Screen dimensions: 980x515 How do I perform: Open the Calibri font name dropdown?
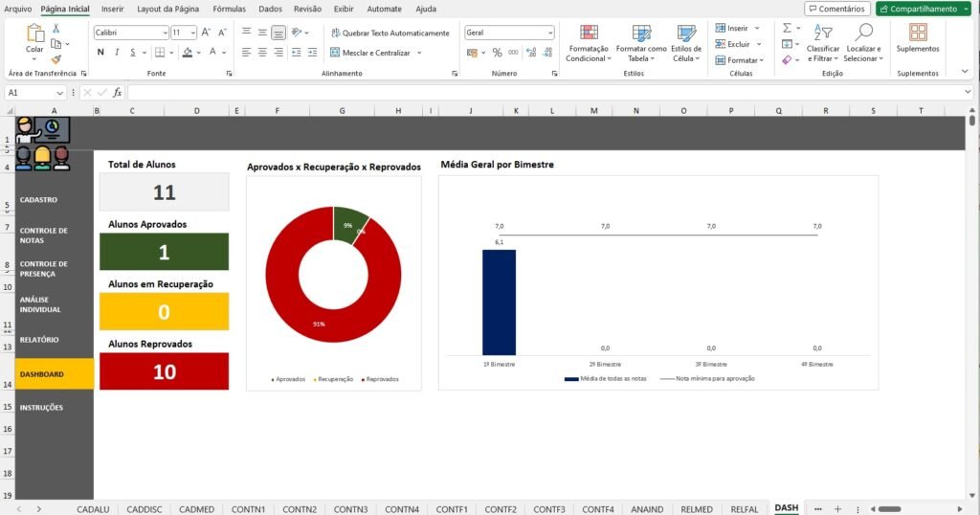(x=165, y=33)
